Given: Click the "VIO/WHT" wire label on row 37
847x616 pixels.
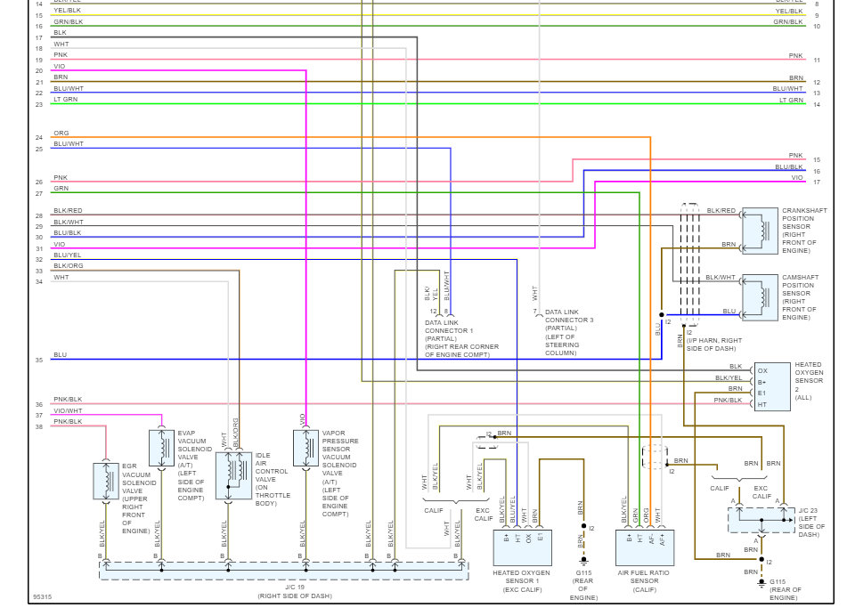Looking at the screenshot, I should (68, 410).
